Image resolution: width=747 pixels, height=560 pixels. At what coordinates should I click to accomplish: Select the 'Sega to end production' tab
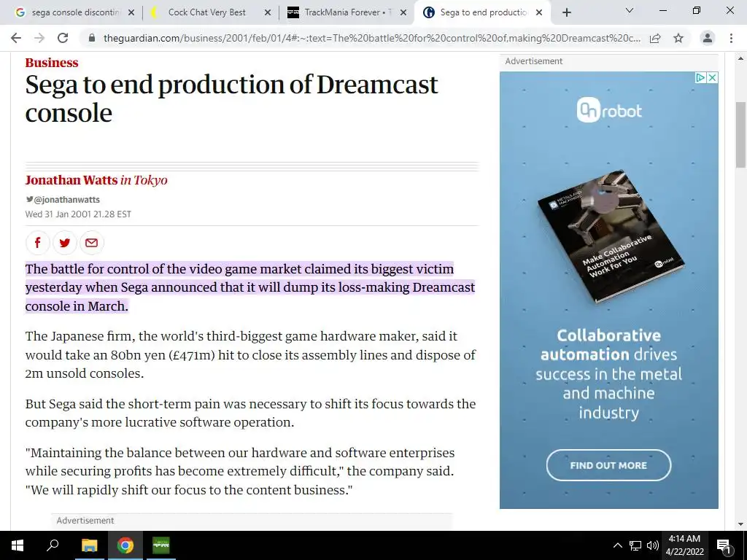click(x=483, y=12)
